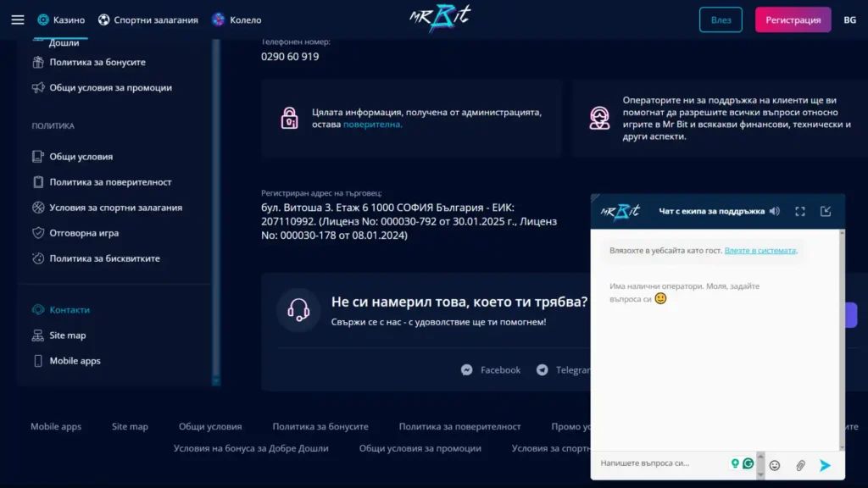Open Спортни залагания from the top navigation
Screen dimensions: 868x488
pos(147,20)
